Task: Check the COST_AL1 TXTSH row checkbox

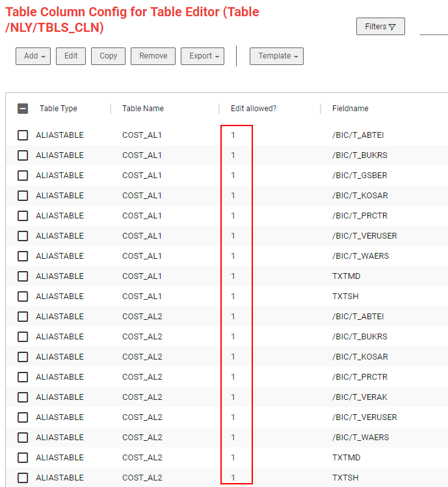Action: tap(23, 296)
